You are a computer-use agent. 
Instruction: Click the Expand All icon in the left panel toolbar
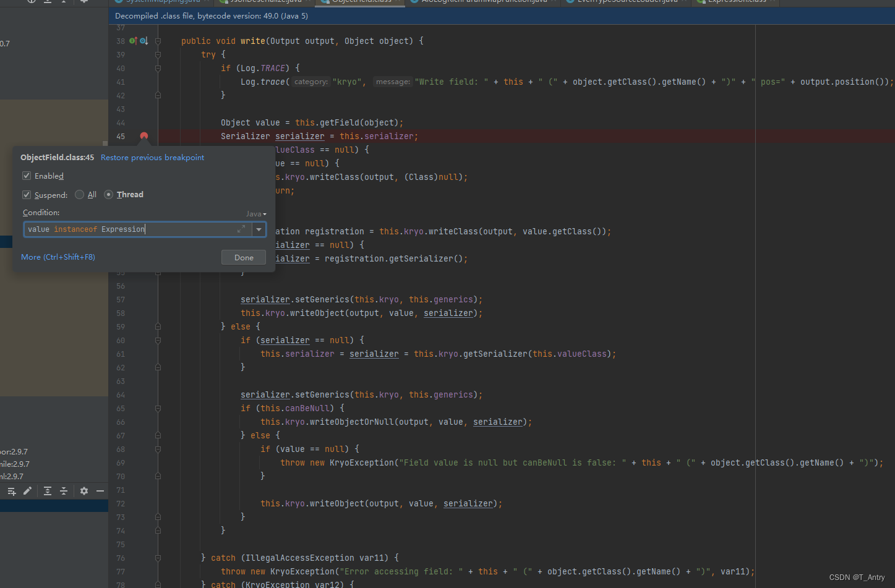[x=48, y=491]
